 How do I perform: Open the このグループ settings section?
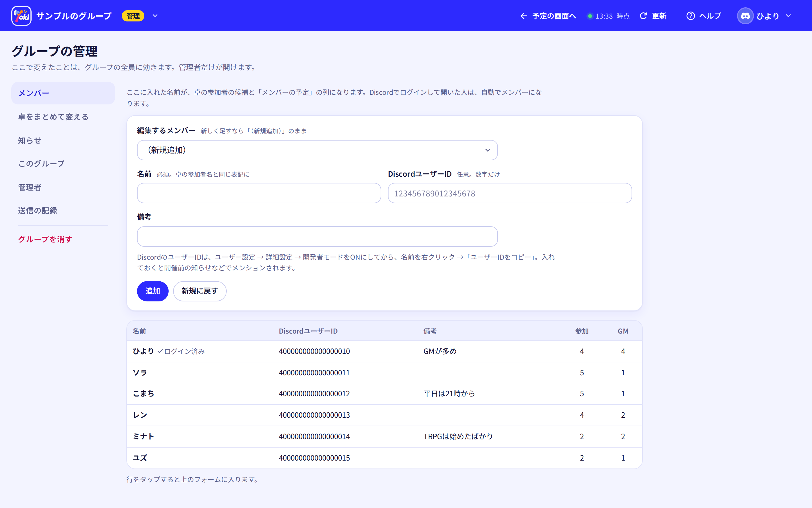(x=63, y=164)
